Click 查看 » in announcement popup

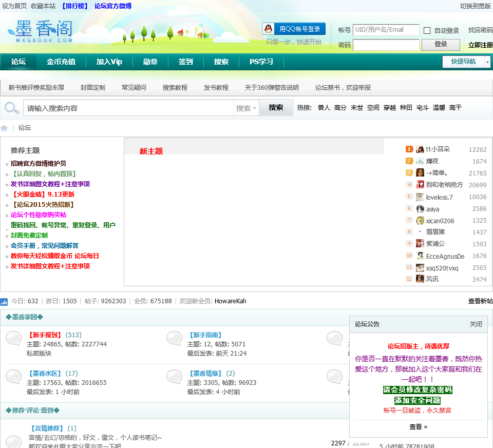[x=418, y=426]
